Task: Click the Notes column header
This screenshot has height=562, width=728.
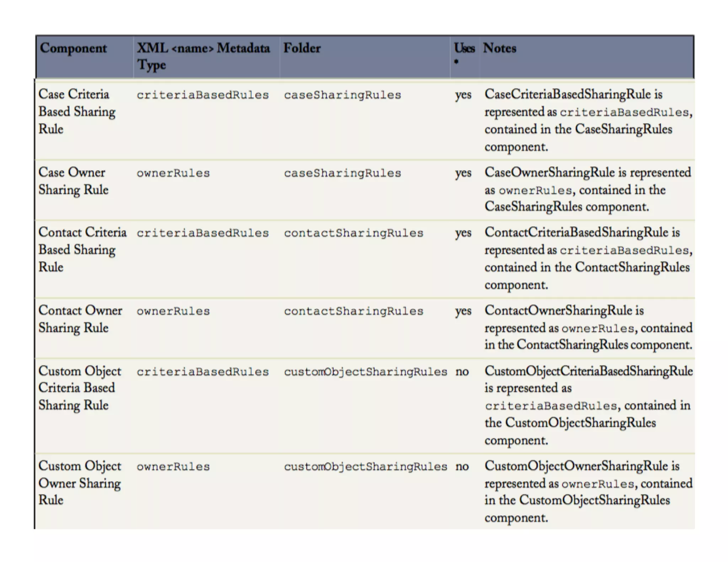Action: [499, 48]
